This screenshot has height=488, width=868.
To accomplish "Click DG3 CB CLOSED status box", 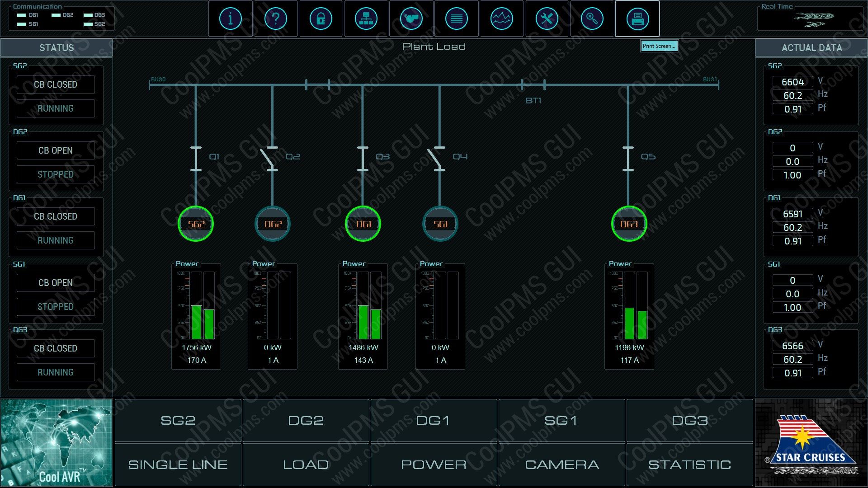I will pyautogui.click(x=56, y=348).
